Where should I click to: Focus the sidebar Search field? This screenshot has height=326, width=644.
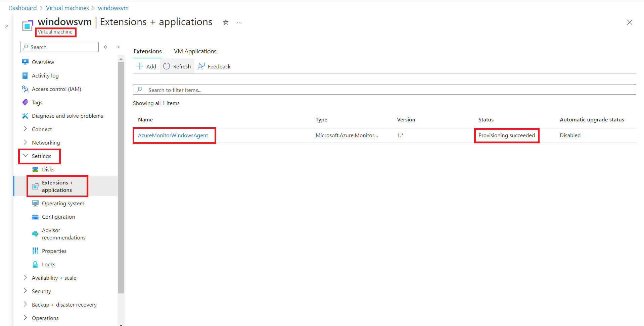[59, 47]
